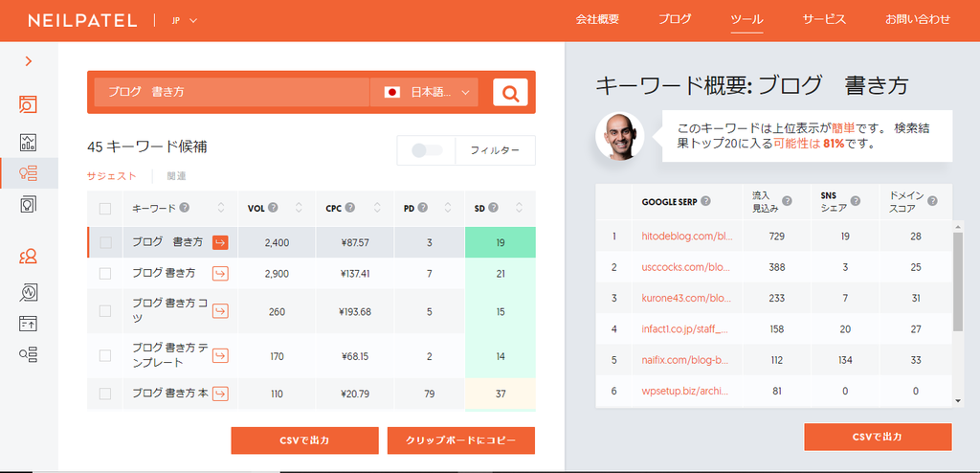Switch to 関連 tab
980x473 pixels.
click(176, 176)
